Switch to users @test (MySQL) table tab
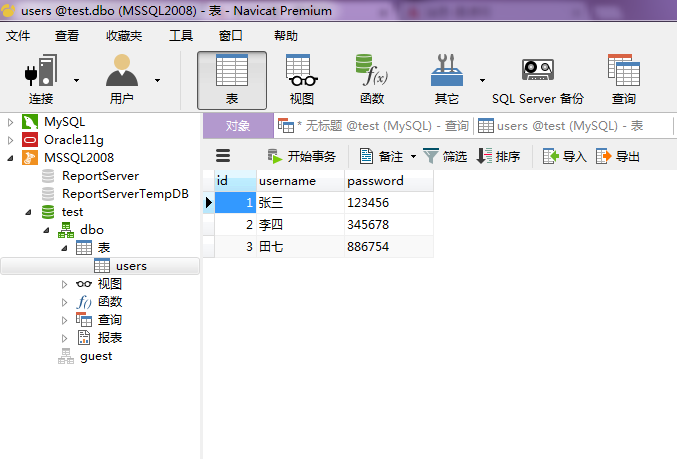677x459 pixels. click(561, 126)
